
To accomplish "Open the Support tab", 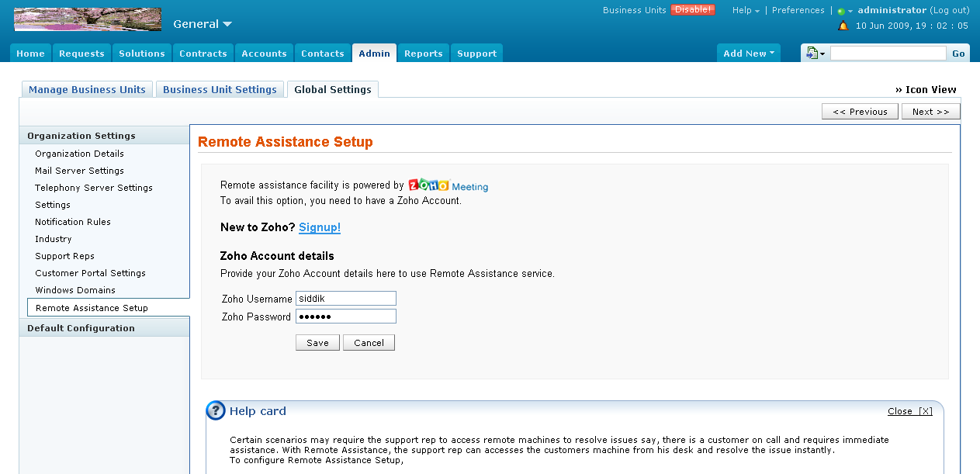I will [x=477, y=54].
